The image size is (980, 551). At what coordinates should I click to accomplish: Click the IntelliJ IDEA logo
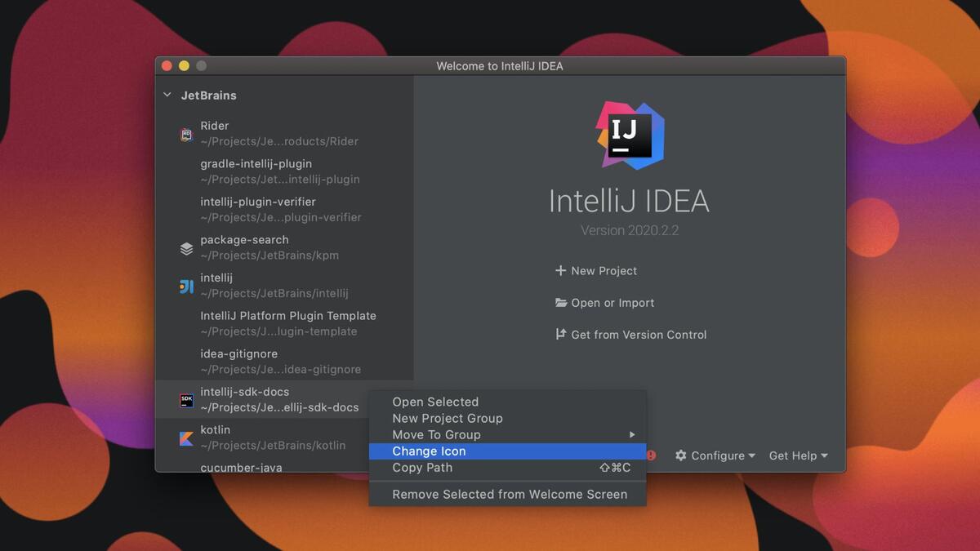[629, 135]
